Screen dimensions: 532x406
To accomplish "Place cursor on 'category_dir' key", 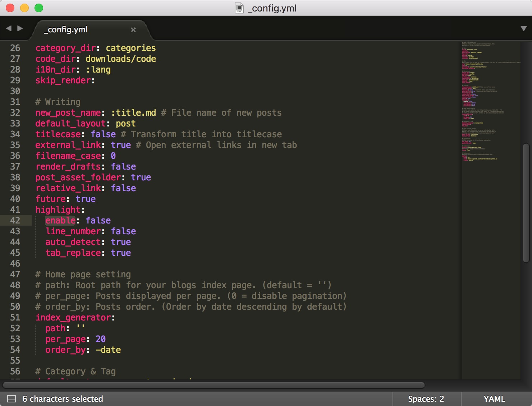I will (x=65, y=48).
